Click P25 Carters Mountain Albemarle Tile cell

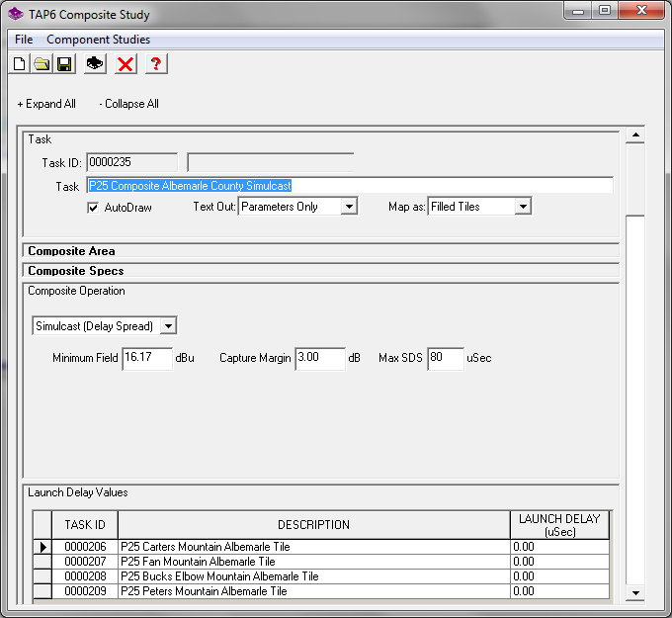pyautogui.click(x=313, y=547)
